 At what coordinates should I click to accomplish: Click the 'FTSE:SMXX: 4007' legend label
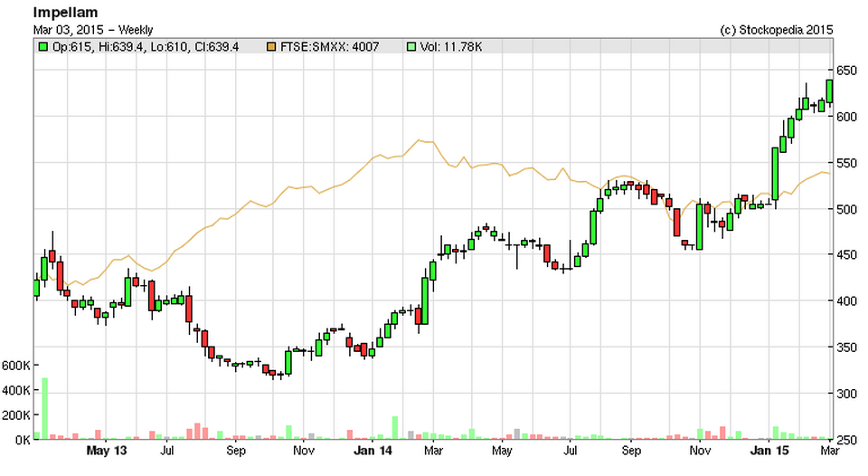pos(330,47)
